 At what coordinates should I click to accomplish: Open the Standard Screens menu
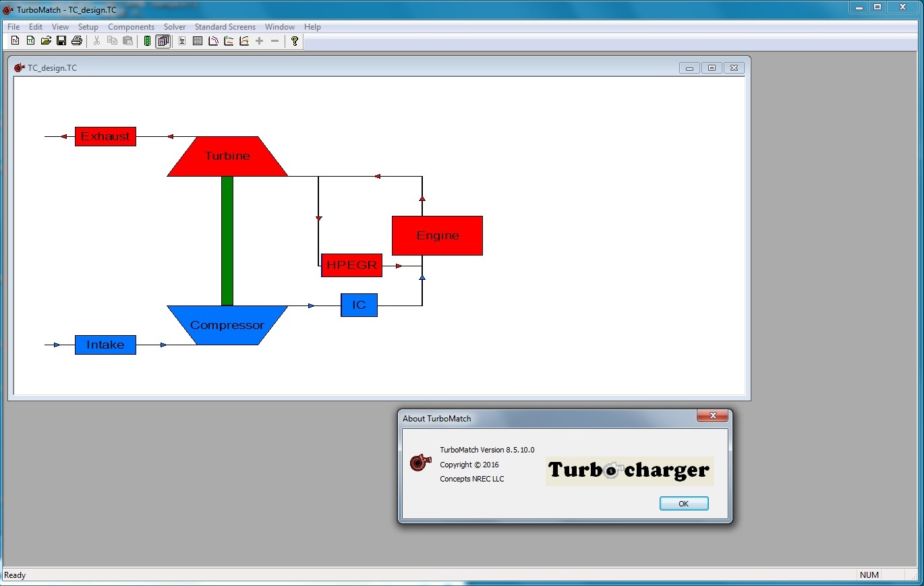(x=225, y=27)
